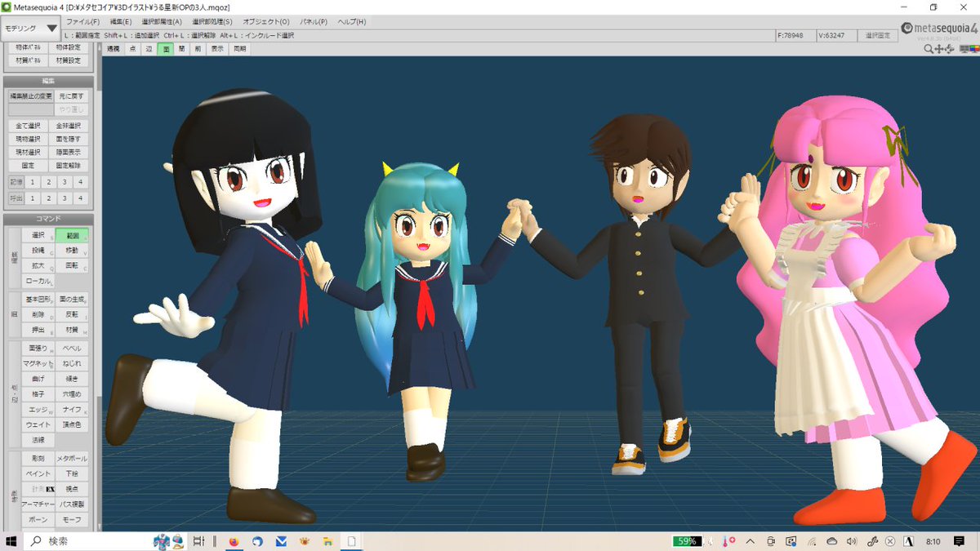Toggle the 透視 view button
The image size is (980, 551).
pyautogui.click(x=113, y=49)
